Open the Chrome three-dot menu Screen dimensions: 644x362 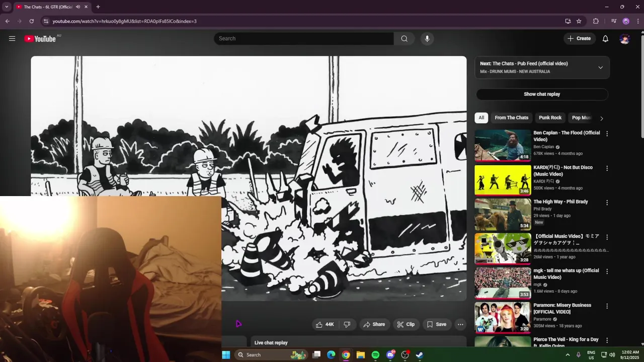tap(637, 21)
